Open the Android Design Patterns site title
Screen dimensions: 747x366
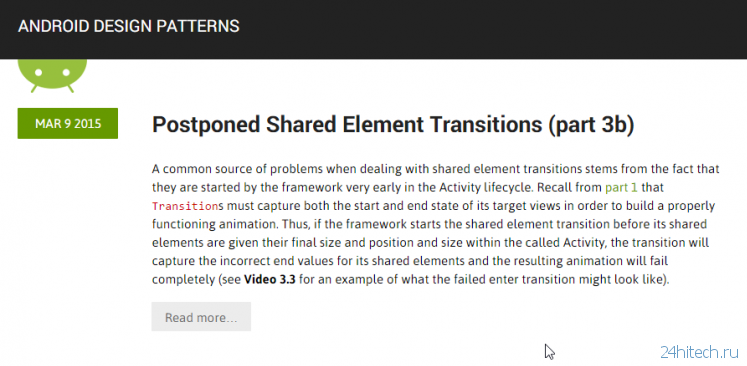pyautogui.click(x=129, y=26)
